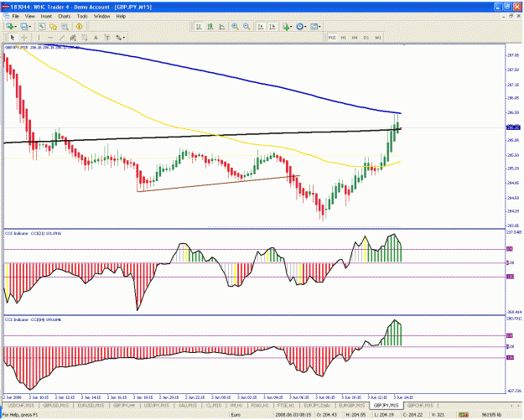Screen dimensions: 524x420
Task: Click the current price label on axis
Action: [x=514, y=127]
